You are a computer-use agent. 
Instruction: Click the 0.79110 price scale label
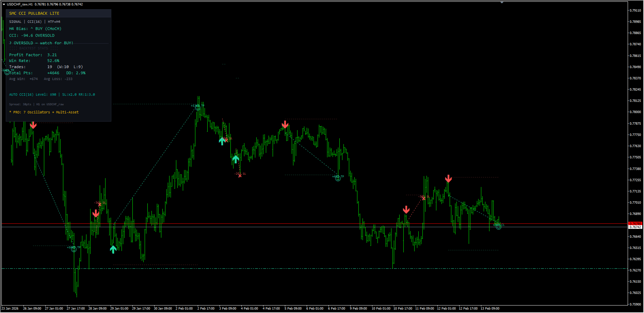click(635, 11)
